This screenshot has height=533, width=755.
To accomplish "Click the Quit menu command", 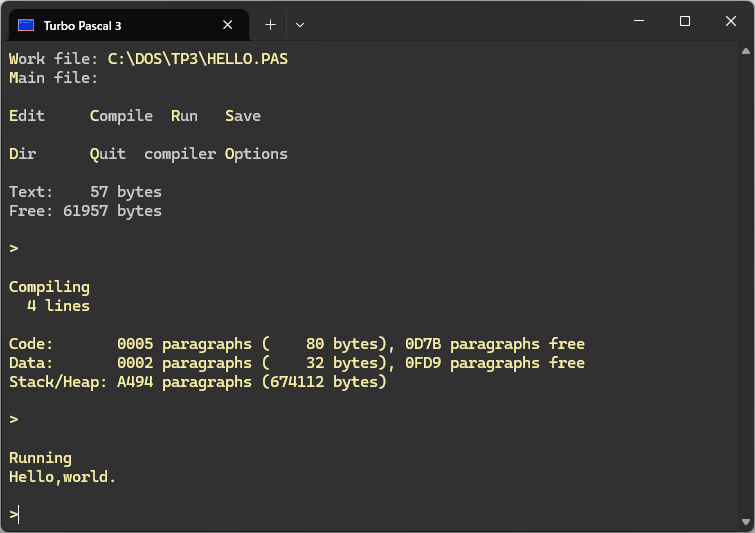I will pyautogui.click(x=108, y=154).
